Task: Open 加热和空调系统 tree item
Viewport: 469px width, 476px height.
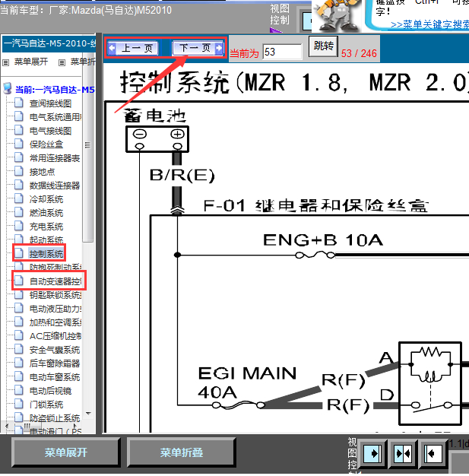Action: [x=55, y=322]
